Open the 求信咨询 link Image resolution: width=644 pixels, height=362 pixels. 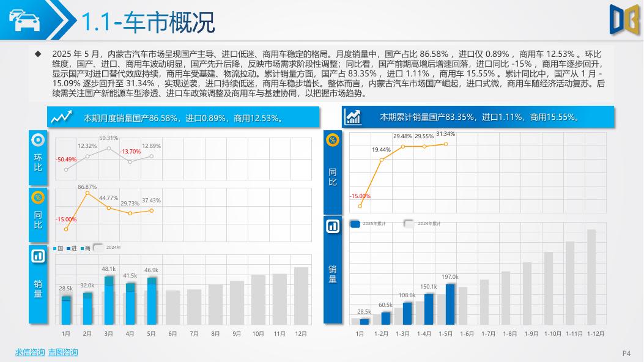[30, 352]
